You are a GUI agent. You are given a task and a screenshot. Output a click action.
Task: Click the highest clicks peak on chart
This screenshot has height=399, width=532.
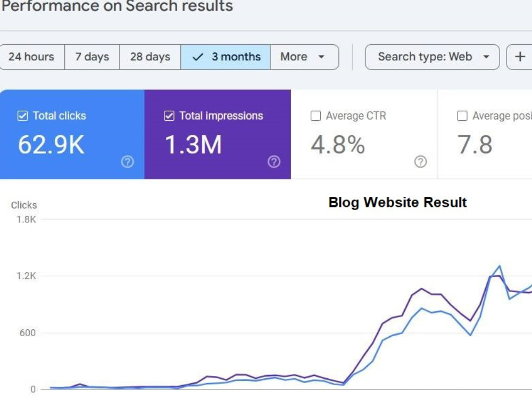(500, 266)
